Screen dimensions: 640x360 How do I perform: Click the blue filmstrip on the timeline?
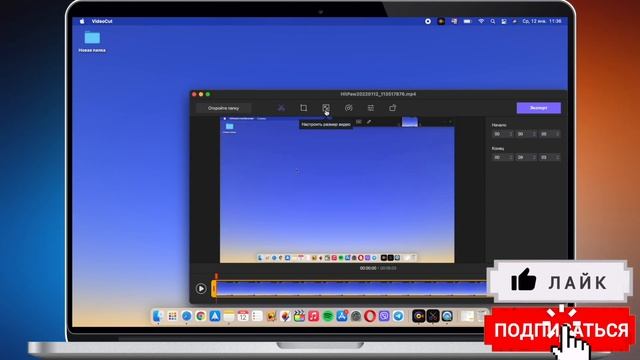[351, 288]
